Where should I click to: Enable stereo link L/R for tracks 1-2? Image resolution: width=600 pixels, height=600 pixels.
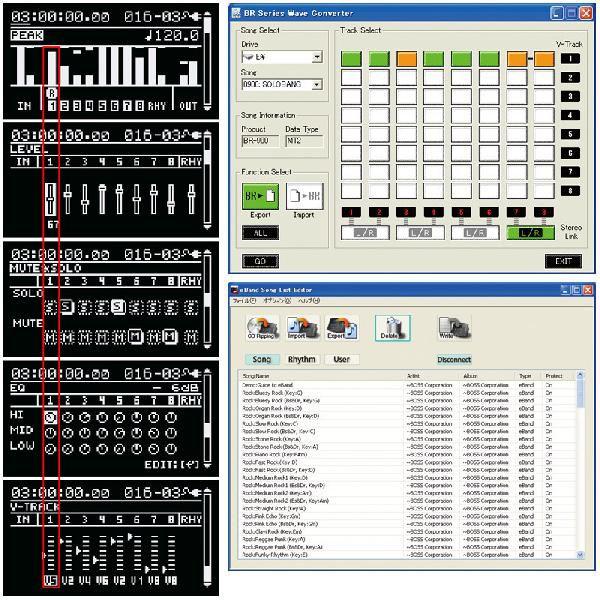(x=365, y=233)
